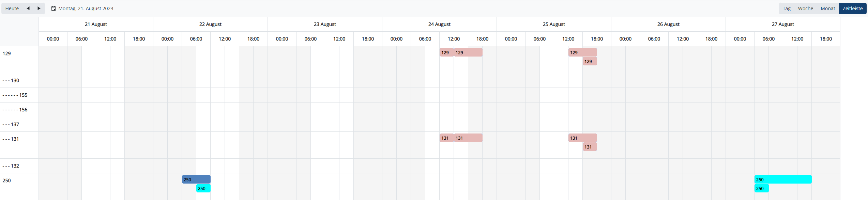Select the long cyan 250 event on 27 August
Image resolution: width=868 pixels, height=220 pixels.
783,179
